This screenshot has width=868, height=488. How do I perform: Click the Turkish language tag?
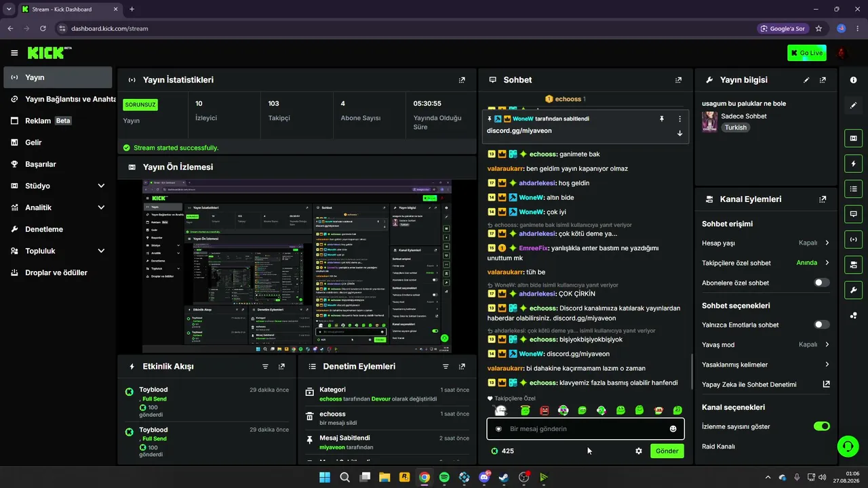coord(735,127)
